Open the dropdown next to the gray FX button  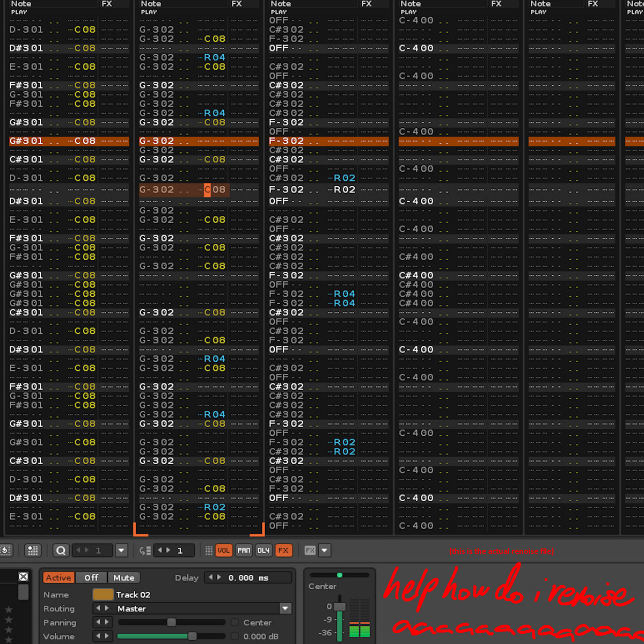click(x=324, y=550)
